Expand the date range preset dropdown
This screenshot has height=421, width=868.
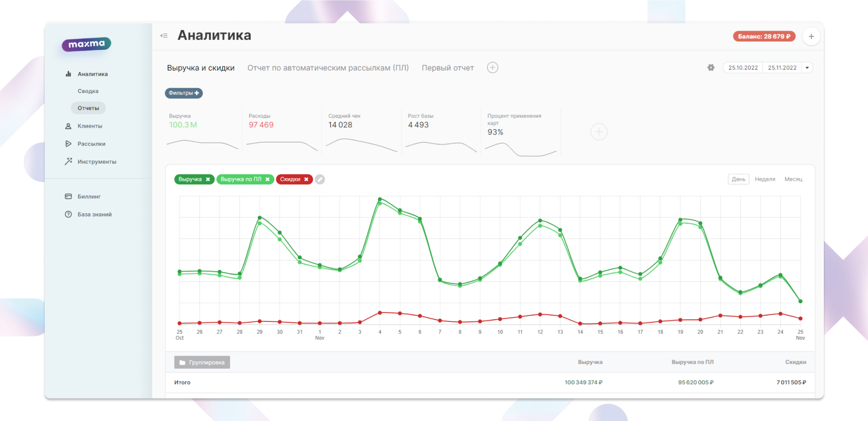coord(807,67)
